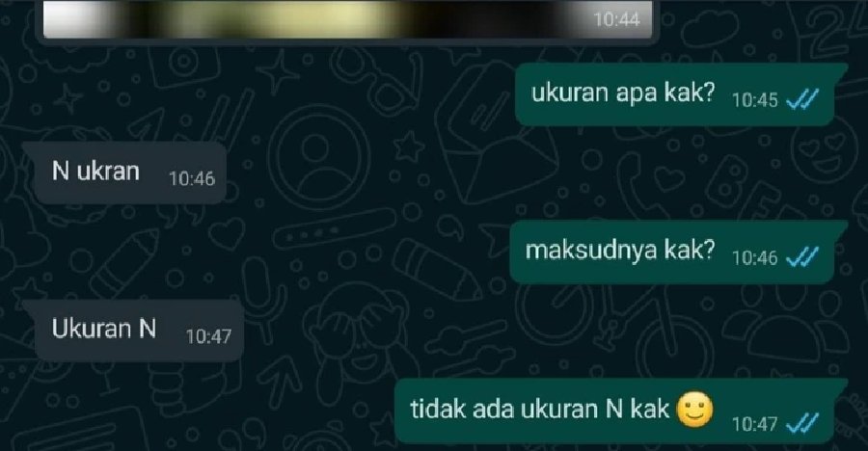Click blue double ticks on "maksudnya kak?" message
This screenshot has height=451, width=868.
coord(802,258)
